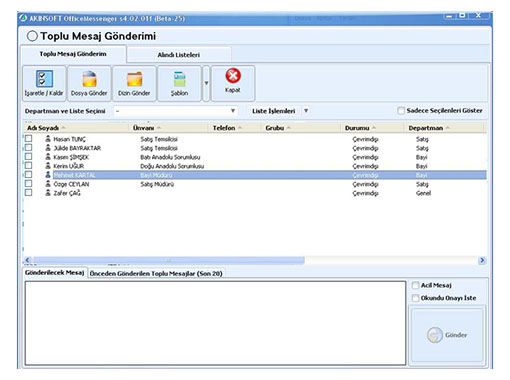Click the Genel department cell
510x380 pixels.
pyautogui.click(x=423, y=193)
